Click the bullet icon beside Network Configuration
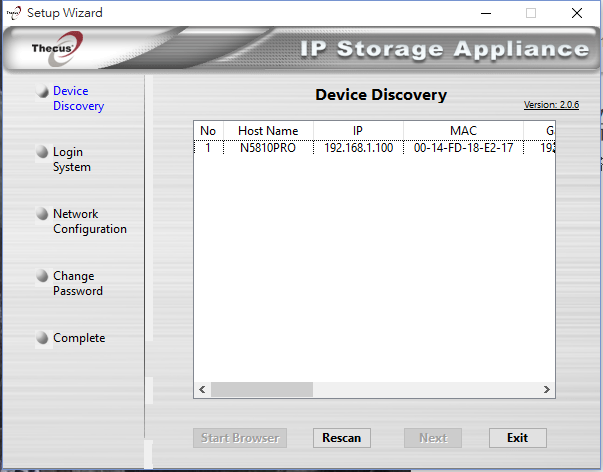Screen dimensions: 603x472 (42, 213)
